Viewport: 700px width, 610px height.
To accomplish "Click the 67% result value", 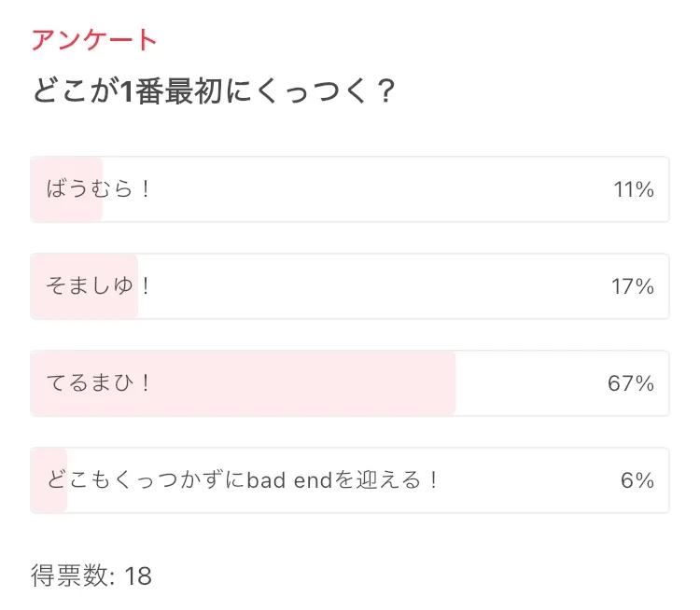I will coord(631,383).
